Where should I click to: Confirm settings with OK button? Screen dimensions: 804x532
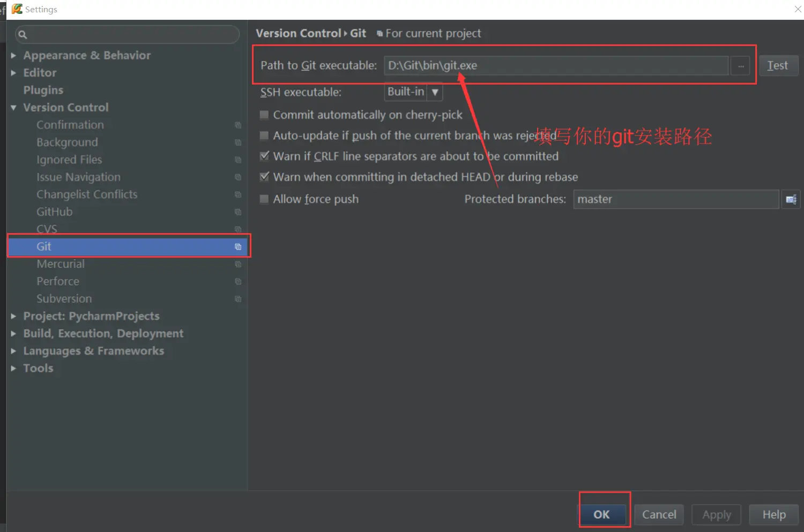coord(601,514)
